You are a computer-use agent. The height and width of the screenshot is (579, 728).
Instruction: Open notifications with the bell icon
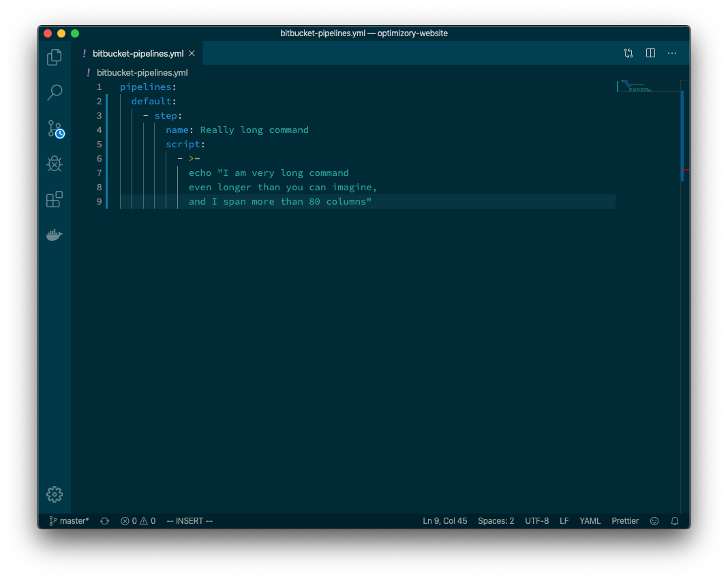(x=674, y=520)
